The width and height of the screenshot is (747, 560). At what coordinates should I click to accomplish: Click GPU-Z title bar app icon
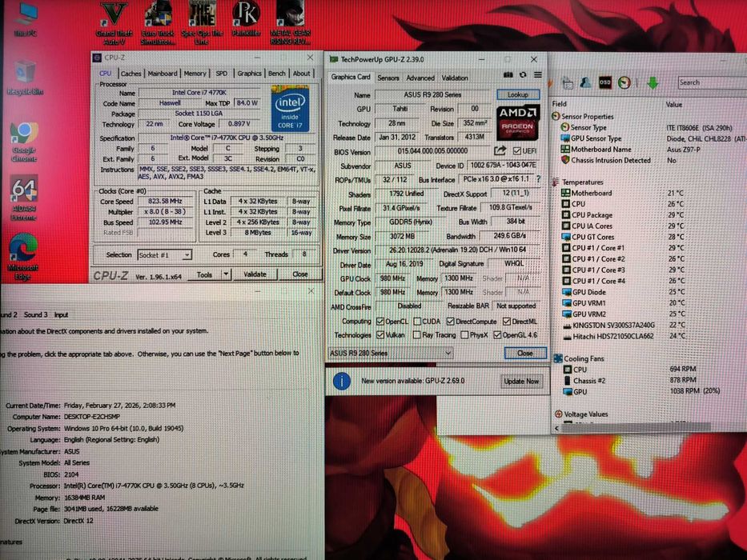tap(334, 59)
